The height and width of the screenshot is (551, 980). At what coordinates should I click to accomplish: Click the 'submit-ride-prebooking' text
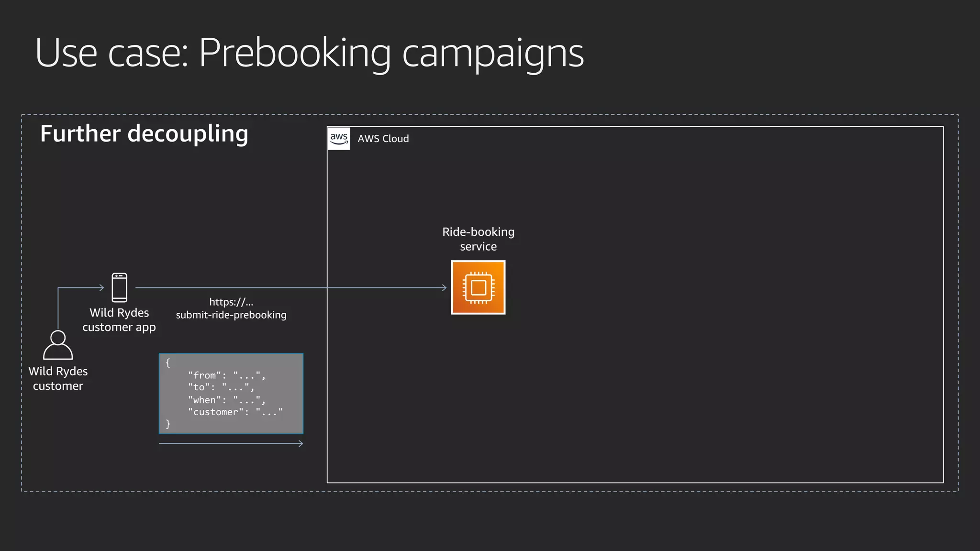[231, 315]
